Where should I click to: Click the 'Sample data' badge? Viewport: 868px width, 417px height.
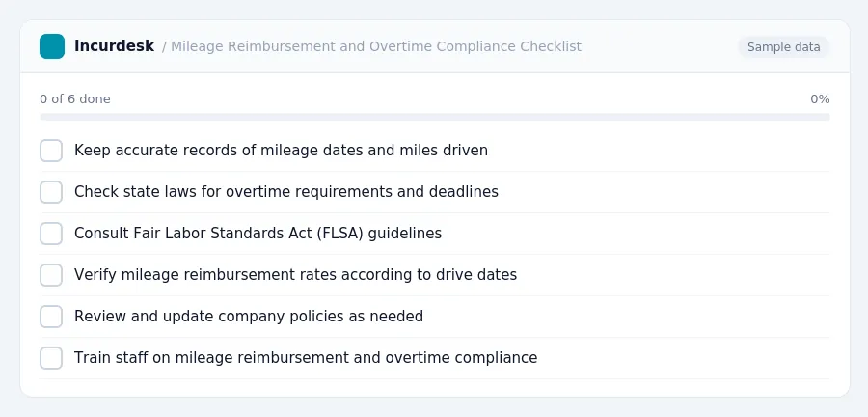point(783,47)
